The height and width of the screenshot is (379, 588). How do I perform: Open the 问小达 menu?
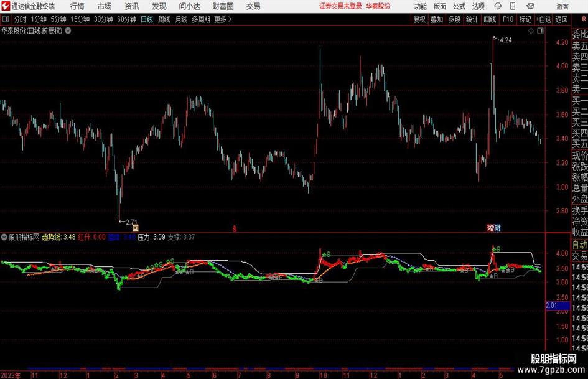[189, 6]
